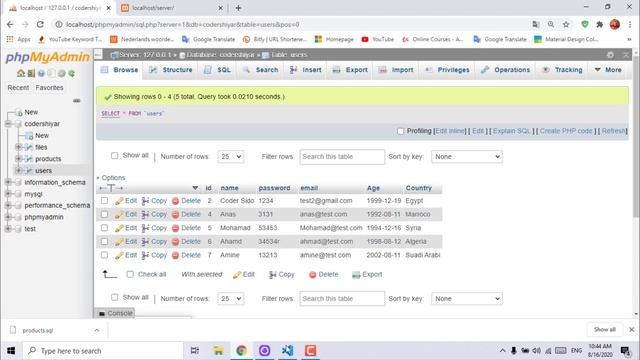The height and width of the screenshot is (360, 640).
Task: Click the log out icon beside home
Action: 31,73
